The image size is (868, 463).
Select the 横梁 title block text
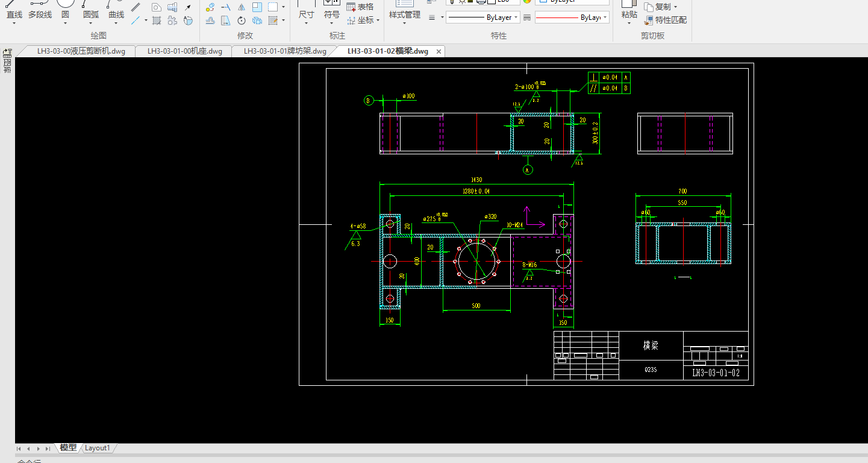(651, 345)
